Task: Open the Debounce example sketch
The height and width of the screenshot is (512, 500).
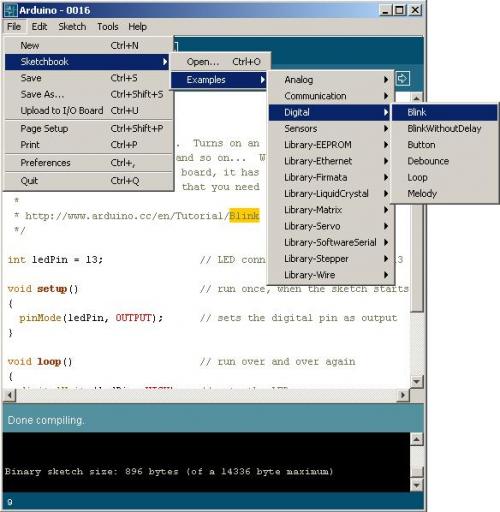Action: click(x=445, y=161)
